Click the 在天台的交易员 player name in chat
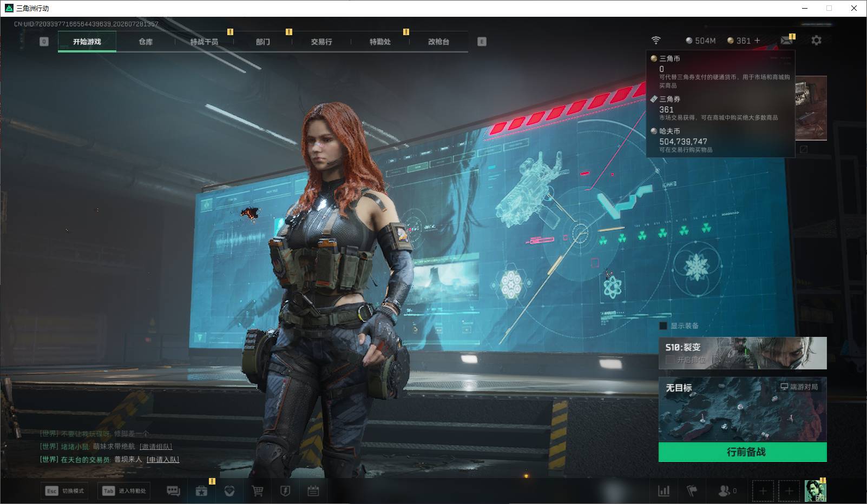 pos(85,460)
